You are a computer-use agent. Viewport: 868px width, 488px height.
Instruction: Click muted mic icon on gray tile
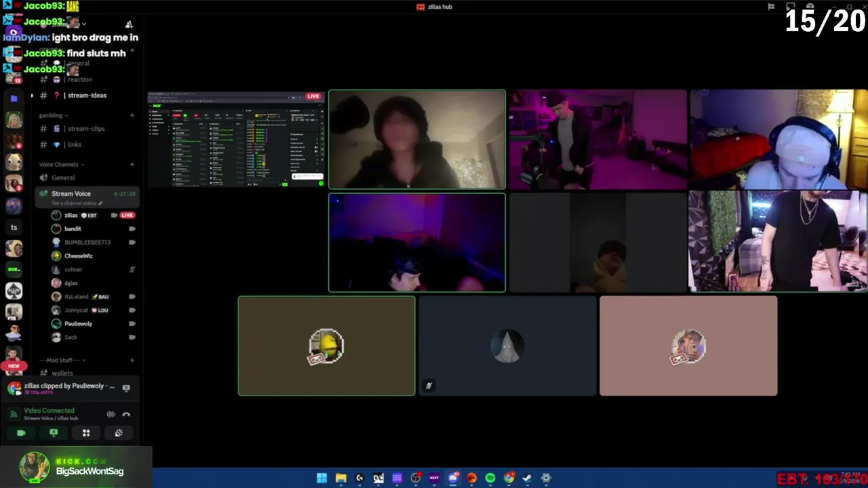[x=429, y=386]
